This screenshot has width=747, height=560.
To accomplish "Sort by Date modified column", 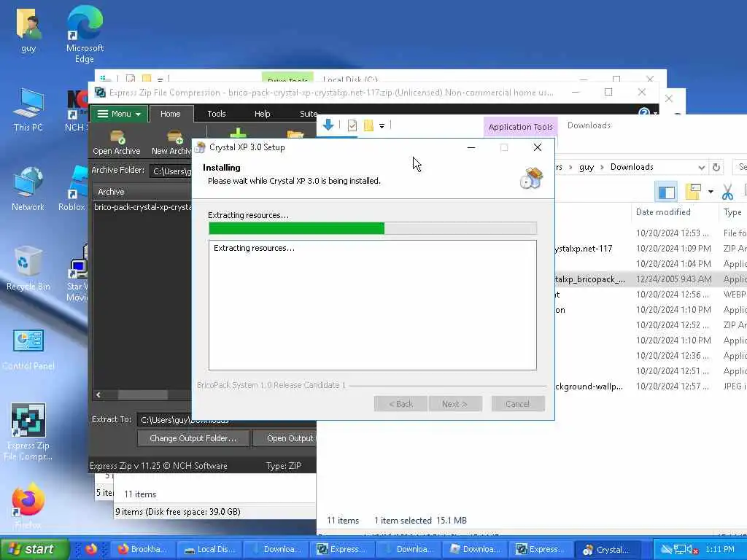I will [x=663, y=212].
